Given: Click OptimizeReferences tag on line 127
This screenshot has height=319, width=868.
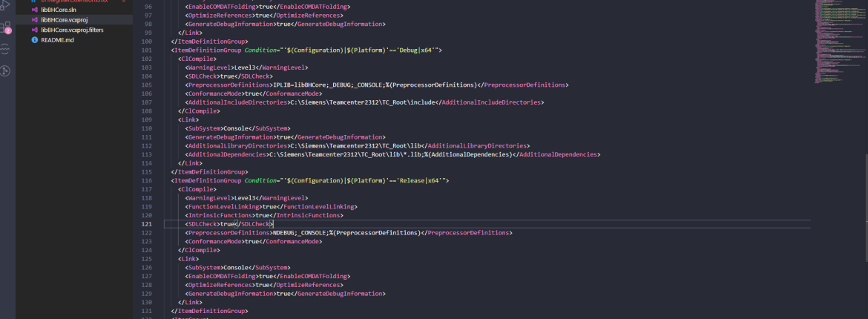Looking at the screenshot, I should (x=220, y=285).
